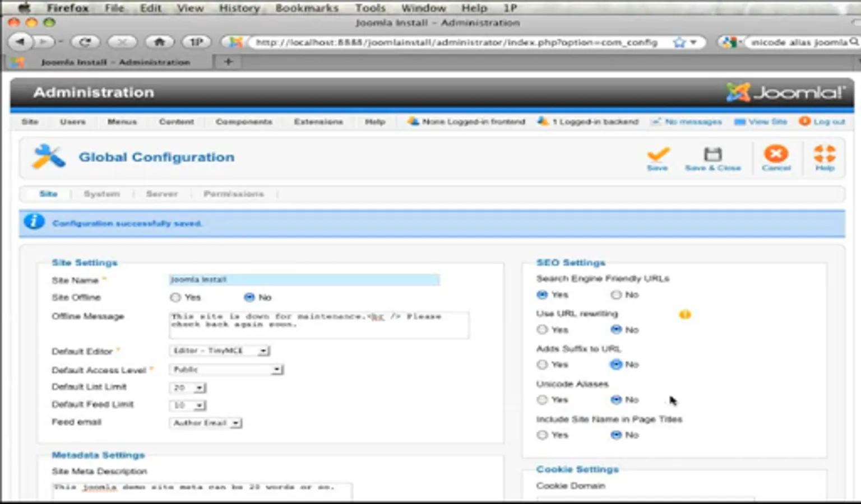Open the Joomla Menus menu
The width and height of the screenshot is (861, 504).
click(x=122, y=122)
